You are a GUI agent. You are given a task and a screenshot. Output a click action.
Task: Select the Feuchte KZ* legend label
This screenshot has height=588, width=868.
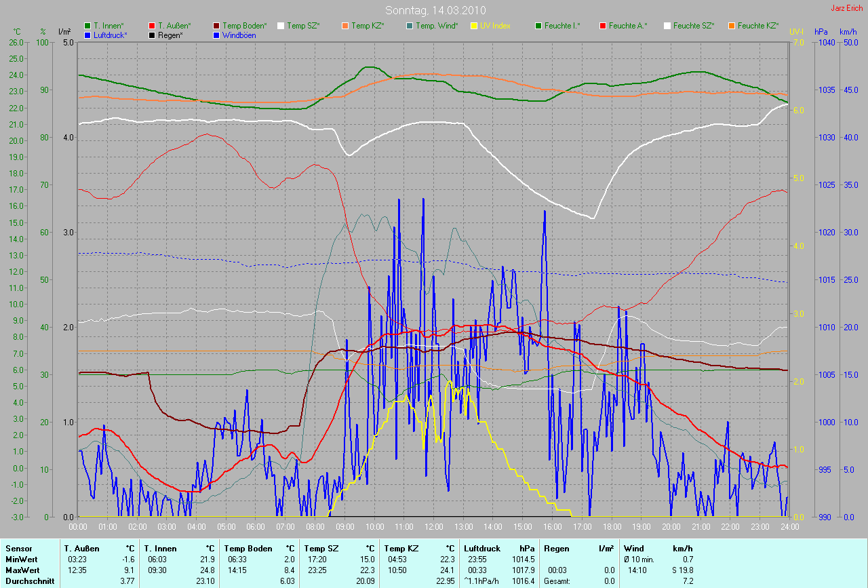tap(759, 26)
